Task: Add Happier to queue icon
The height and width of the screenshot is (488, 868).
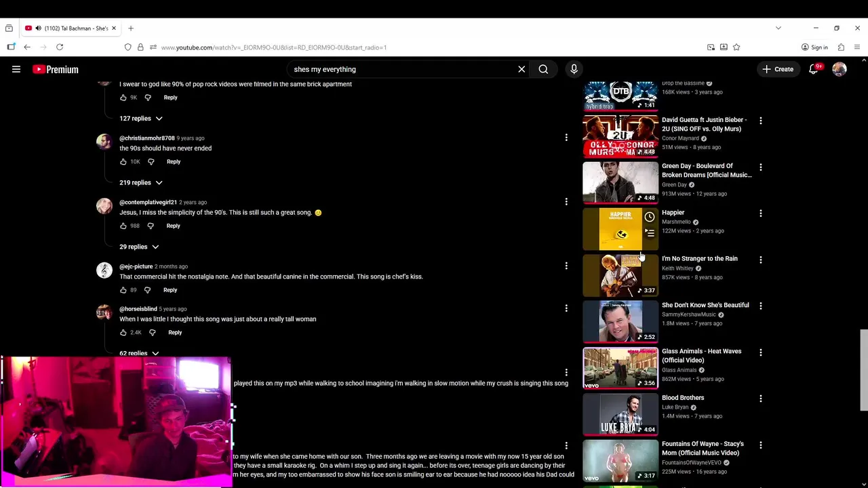Action: click(x=650, y=233)
